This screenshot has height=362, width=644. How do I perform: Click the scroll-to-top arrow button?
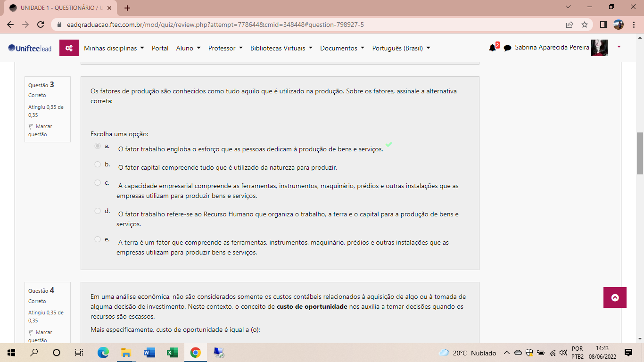tap(615, 297)
